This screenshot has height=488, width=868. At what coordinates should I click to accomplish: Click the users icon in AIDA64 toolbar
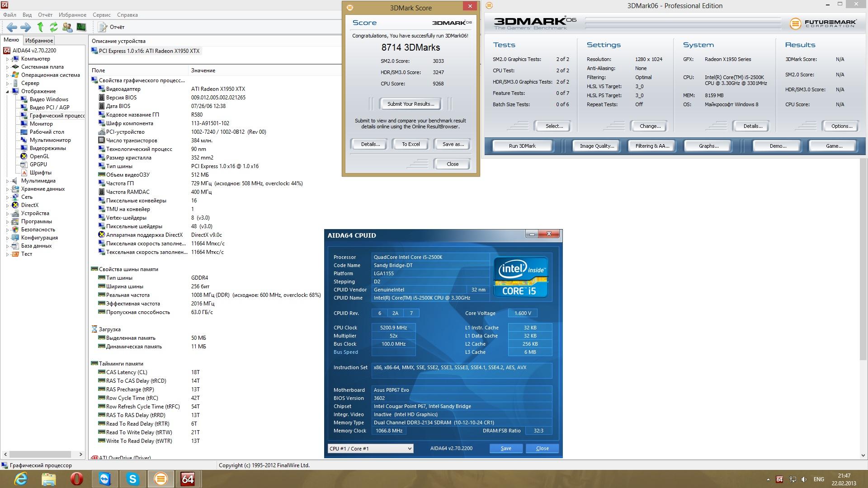click(67, 27)
